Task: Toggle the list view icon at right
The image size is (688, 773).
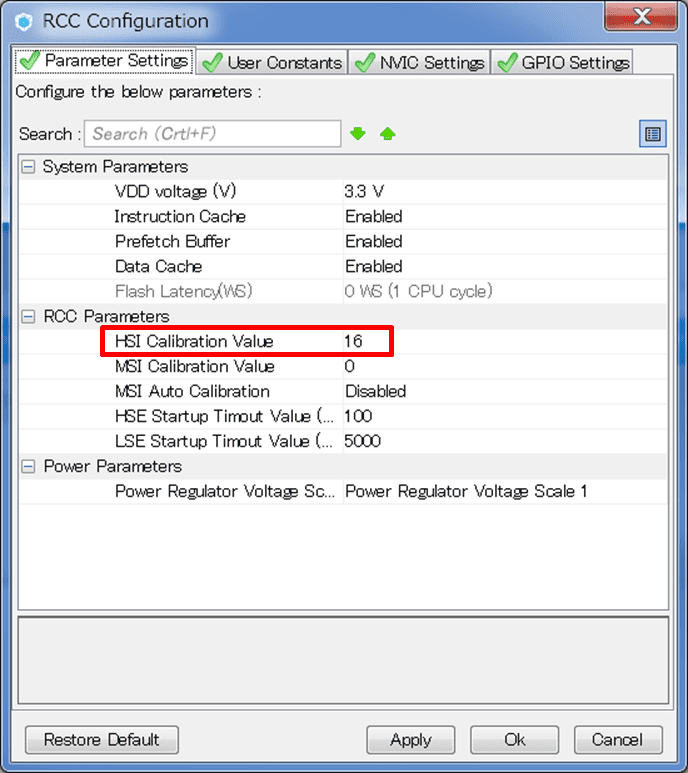Action: pos(653,134)
